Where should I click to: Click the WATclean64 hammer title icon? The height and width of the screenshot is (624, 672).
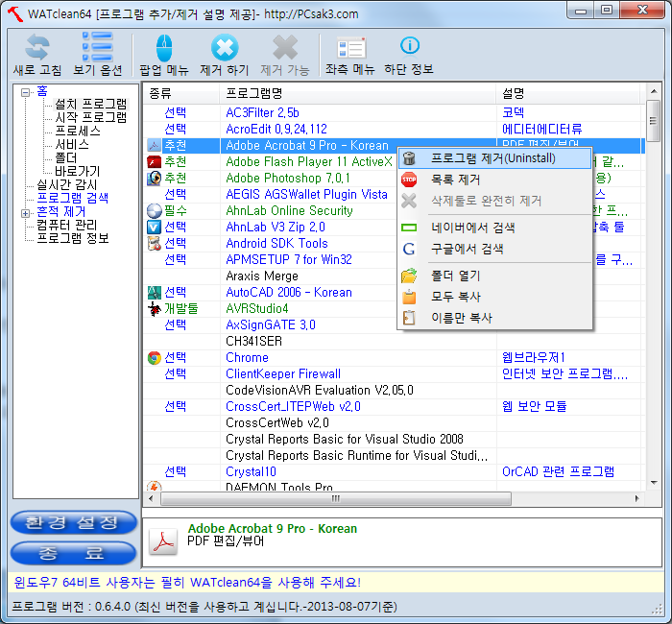[15, 13]
